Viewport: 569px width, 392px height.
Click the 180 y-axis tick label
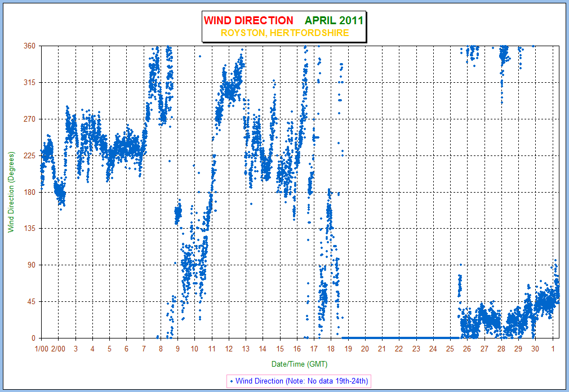[30, 192]
